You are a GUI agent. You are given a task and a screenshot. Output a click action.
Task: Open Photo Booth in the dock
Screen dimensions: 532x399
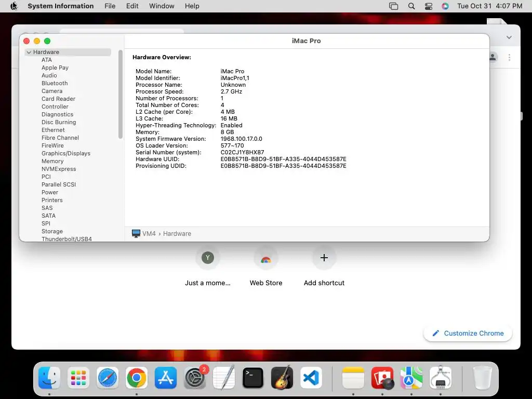click(x=382, y=378)
